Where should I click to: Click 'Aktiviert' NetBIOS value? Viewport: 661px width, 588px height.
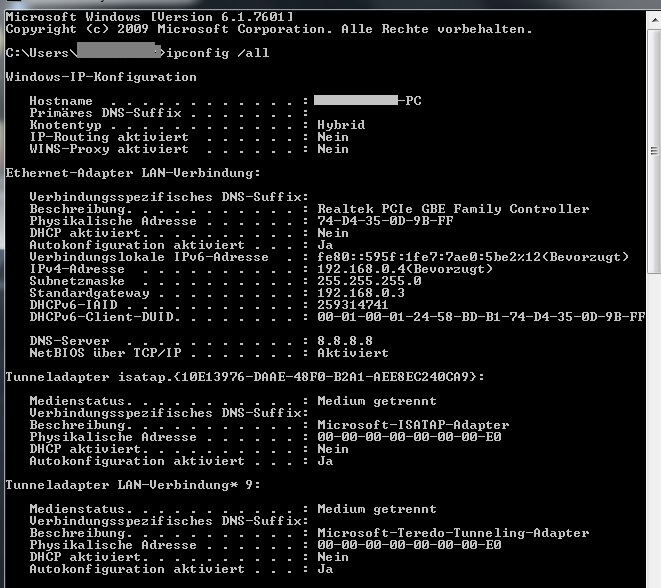click(x=353, y=353)
